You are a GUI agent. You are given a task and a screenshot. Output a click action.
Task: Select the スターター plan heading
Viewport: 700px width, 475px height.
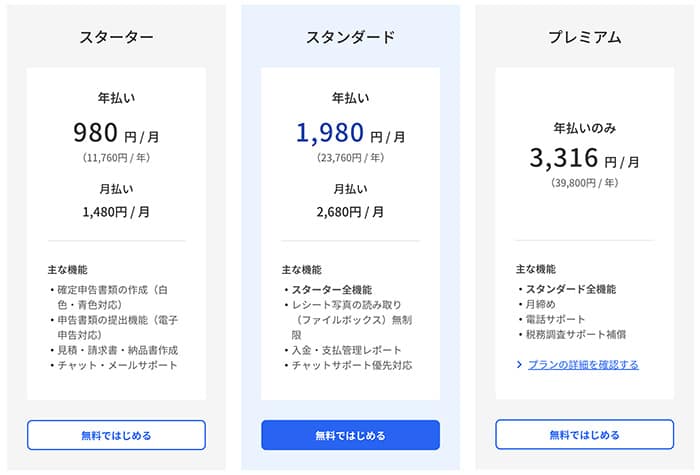point(116,37)
